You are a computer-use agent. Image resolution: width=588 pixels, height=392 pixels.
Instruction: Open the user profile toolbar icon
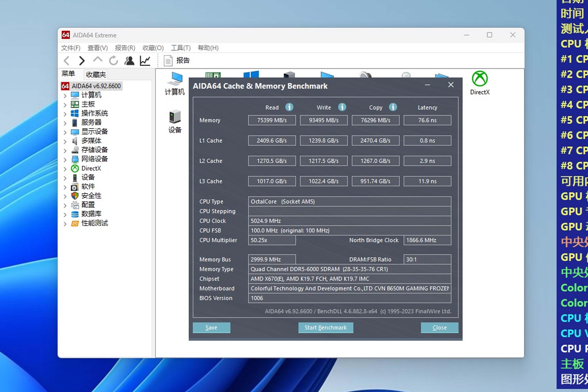(129, 61)
